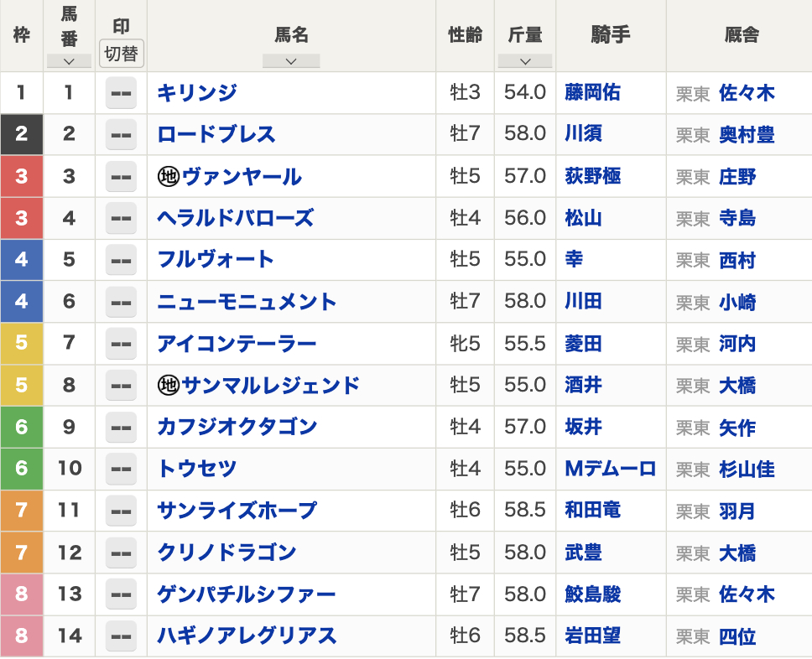Image resolution: width=812 pixels, height=659 pixels.
Task: Open mark selector for クリノドラゴン row
Action: tap(121, 553)
